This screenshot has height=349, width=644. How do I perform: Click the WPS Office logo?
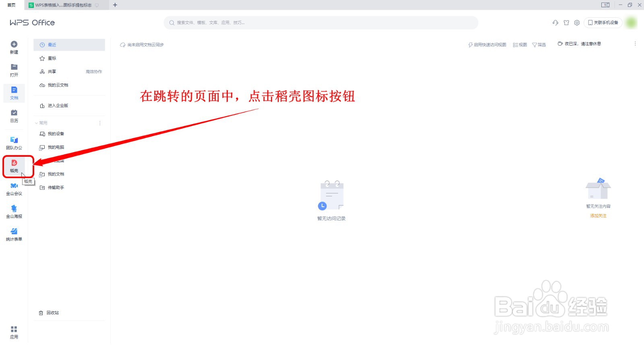[x=32, y=23]
